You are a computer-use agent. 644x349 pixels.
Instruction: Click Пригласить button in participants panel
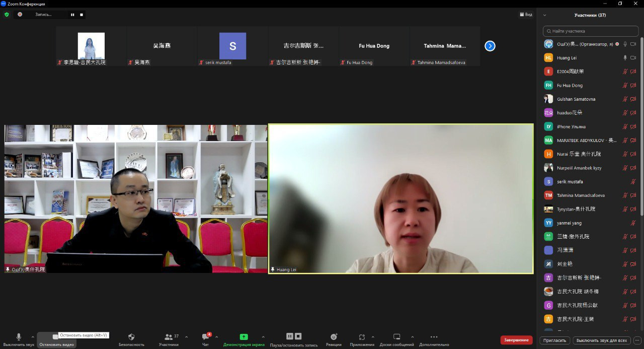(555, 340)
